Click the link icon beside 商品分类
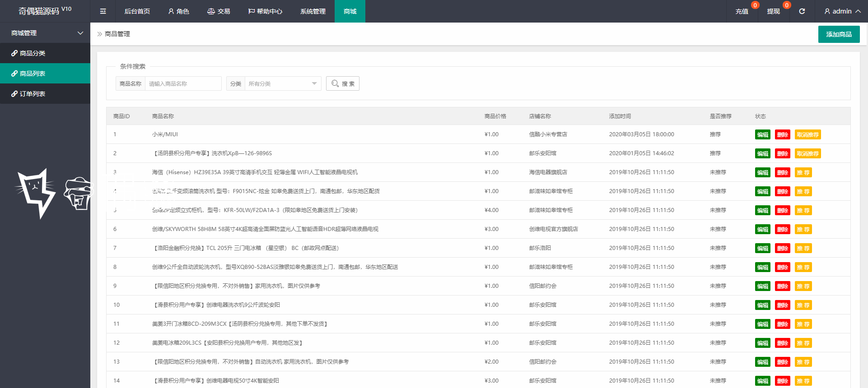Image resolution: width=868 pixels, height=388 pixels. 14,53
